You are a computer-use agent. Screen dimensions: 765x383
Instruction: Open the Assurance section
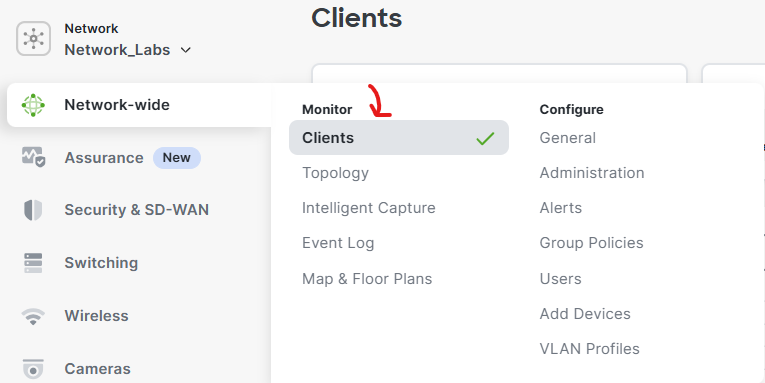(104, 158)
